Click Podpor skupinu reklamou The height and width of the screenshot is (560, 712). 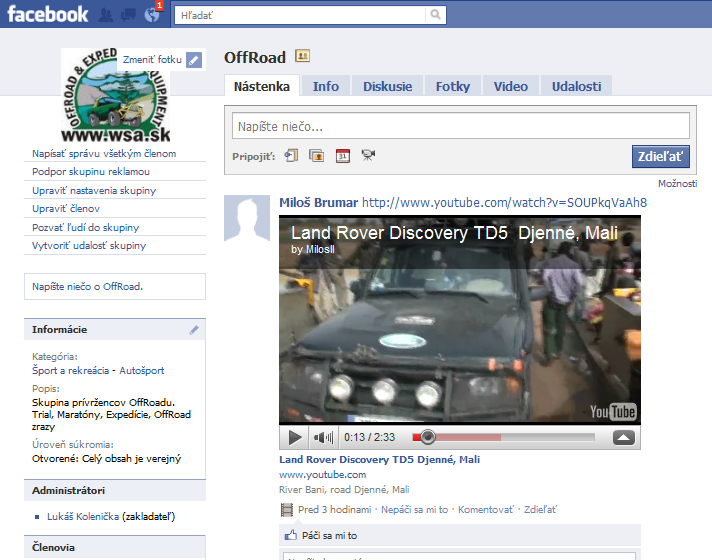tap(91, 172)
